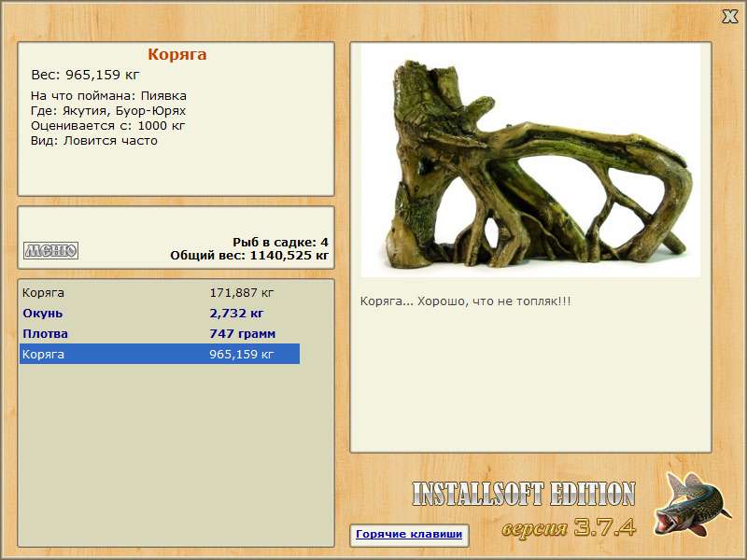This screenshot has height=560, width=747.
Task: Close the catch window with the X button
Action: 729,17
